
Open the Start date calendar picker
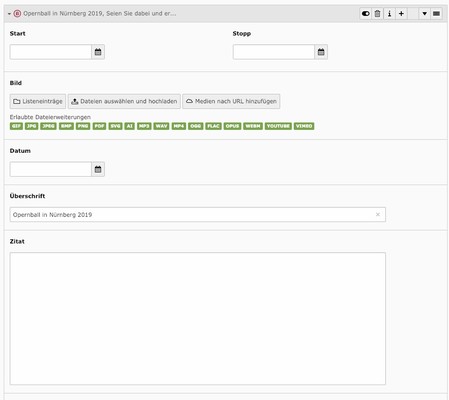coord(98,52)
